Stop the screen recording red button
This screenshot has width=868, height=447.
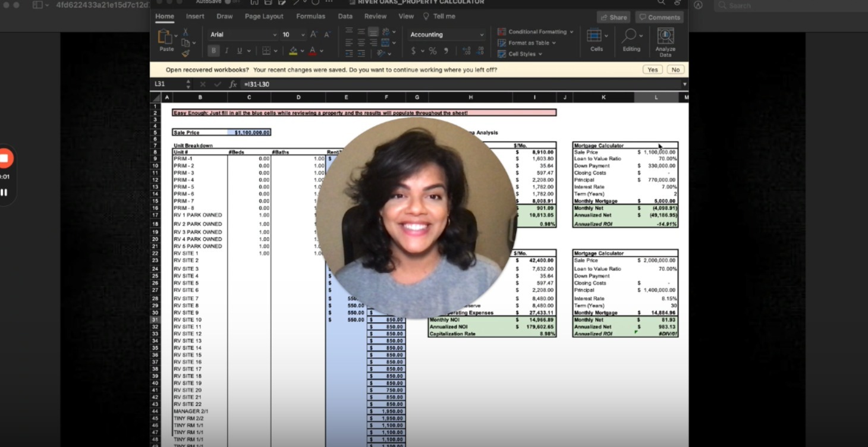coord(4,158)
